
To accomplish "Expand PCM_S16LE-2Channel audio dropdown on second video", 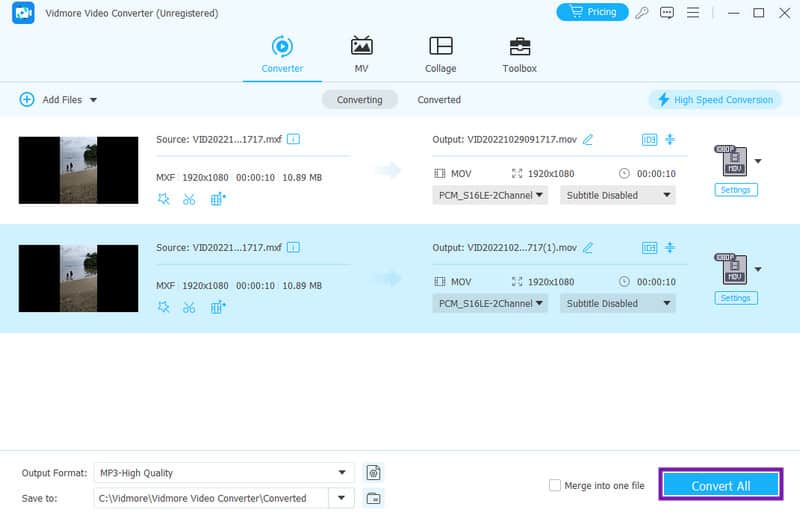I will point(490,303).
